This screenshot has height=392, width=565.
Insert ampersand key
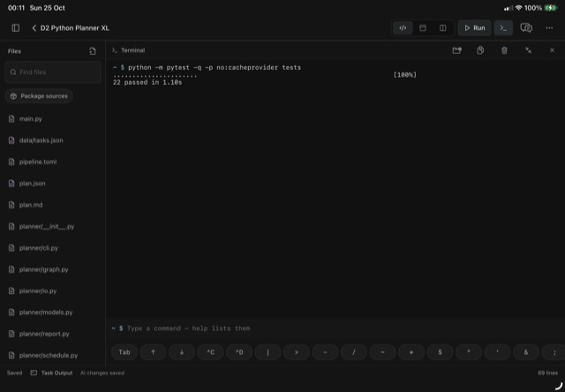pos(526,352)
